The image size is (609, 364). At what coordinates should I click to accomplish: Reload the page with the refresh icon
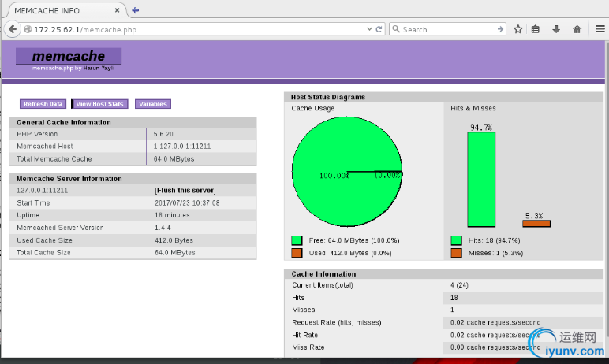coord(379,29)
